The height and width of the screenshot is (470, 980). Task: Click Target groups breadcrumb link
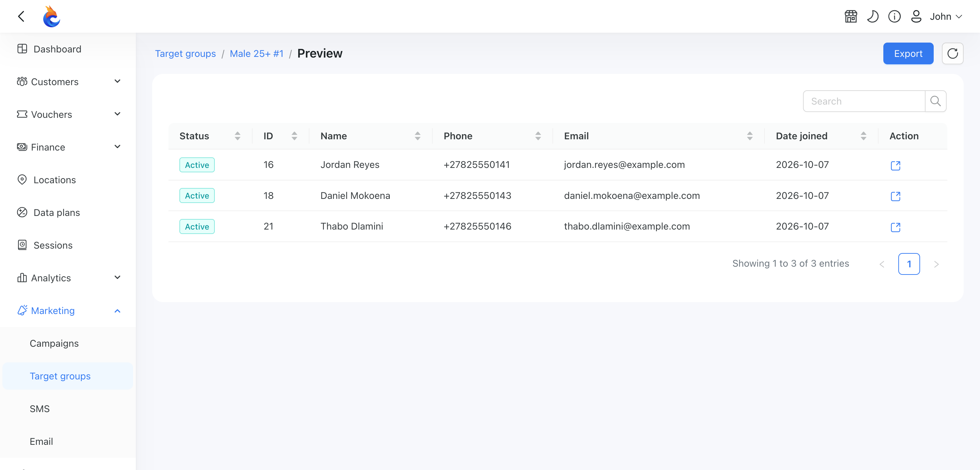pos(185,54)
